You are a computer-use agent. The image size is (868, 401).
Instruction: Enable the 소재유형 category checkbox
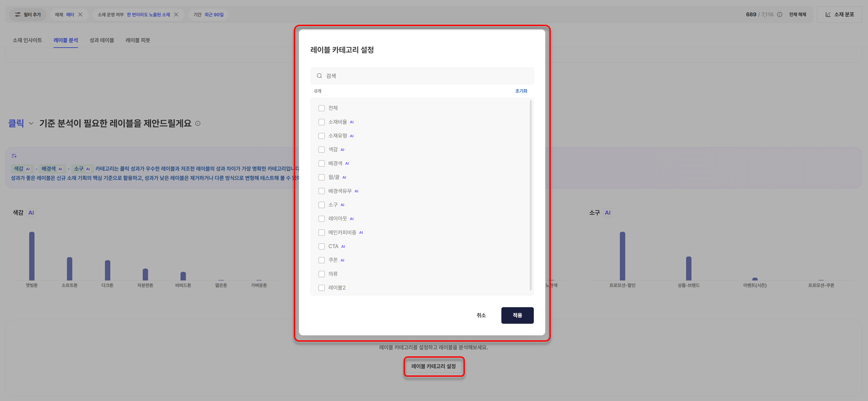tap(322, 136)
